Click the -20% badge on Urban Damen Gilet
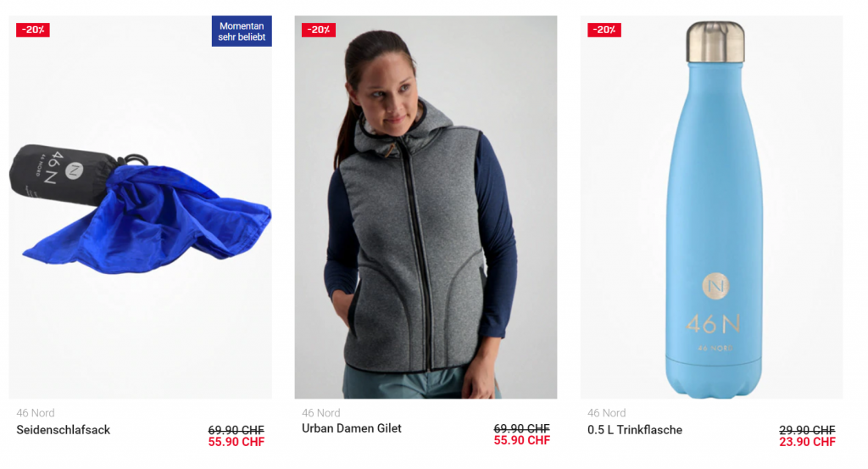 click(x=319, y=30)
